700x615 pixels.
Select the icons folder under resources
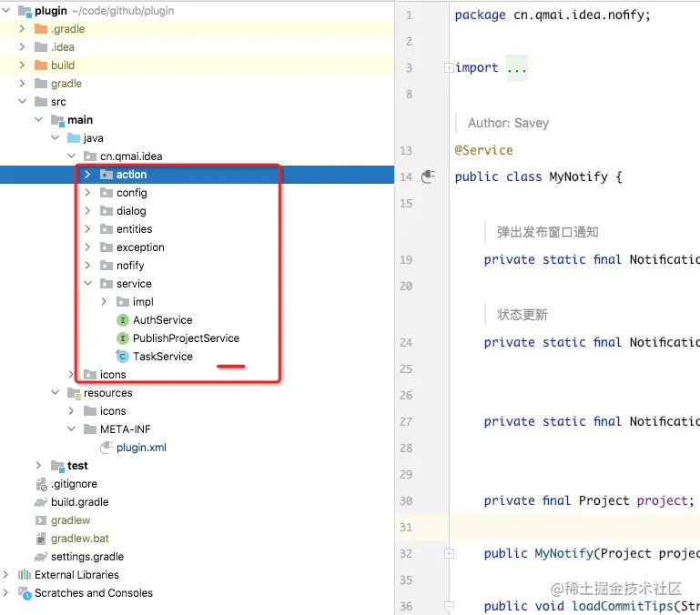[x=113, y=410]
